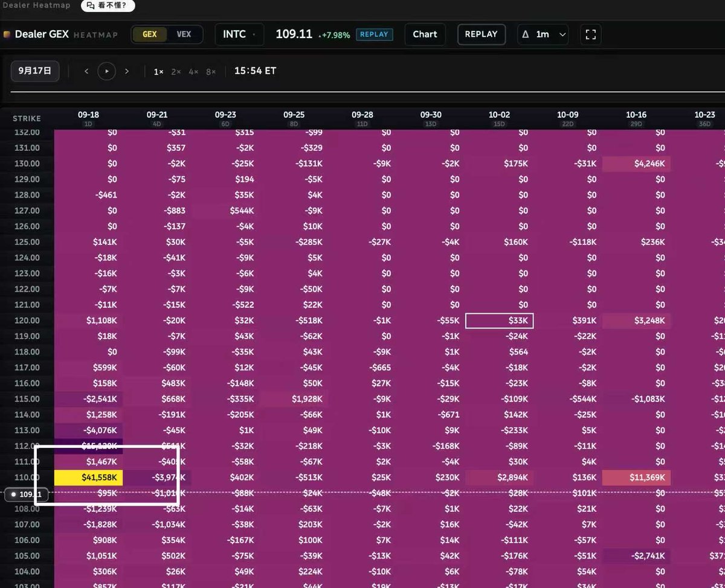The width and height of the screenshot is (725, 588).
Task: Select the 09-23 expiry column header
Action: point(225,118)
